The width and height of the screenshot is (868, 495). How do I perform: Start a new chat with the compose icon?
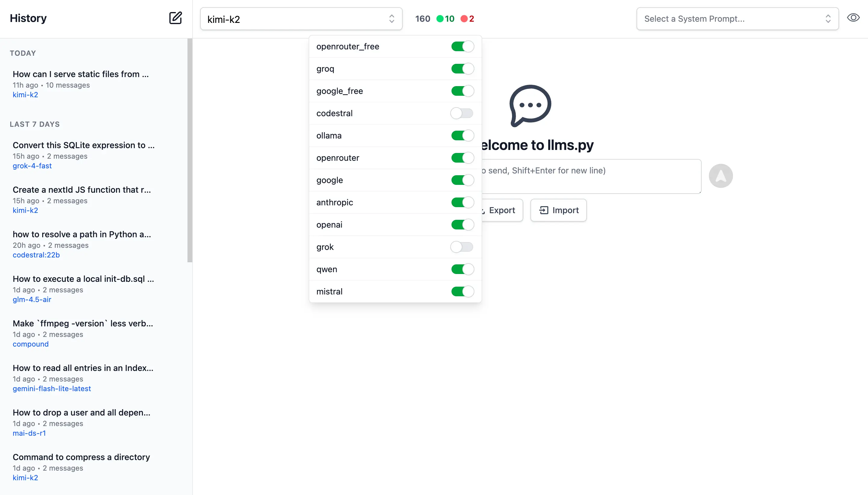pyautogui.click(x=176, y=18)
